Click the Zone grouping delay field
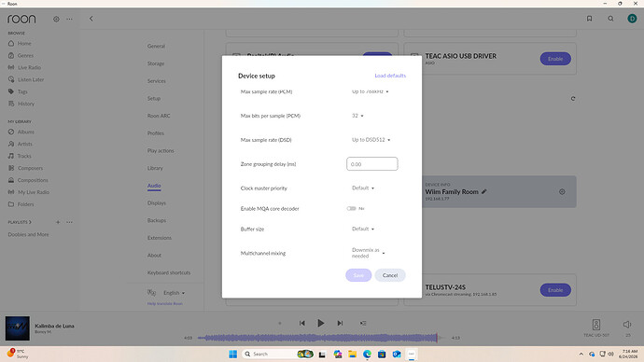Image resolution: width=644 pixels, height=362 pixels. point(372,164)
